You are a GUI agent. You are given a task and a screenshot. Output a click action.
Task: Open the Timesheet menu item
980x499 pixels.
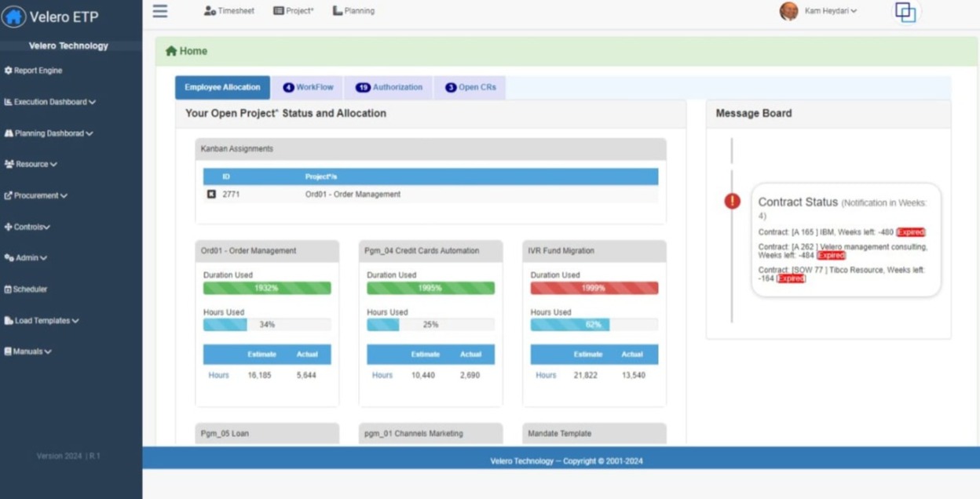[229, 11]
